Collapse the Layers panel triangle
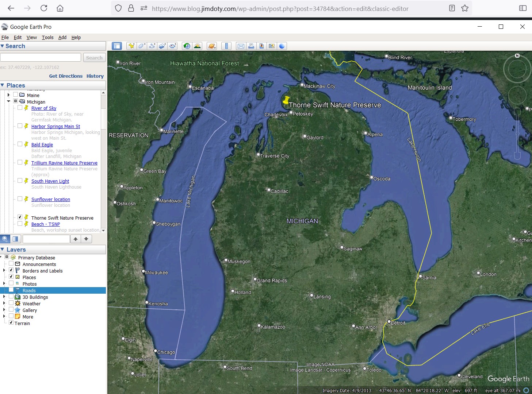Viewport: 532px width, 394px height. tap(3, 250)
